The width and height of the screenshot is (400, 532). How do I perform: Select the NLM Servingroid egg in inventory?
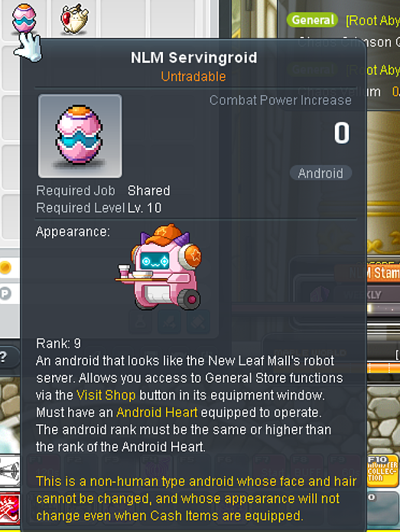pos(24,18)
